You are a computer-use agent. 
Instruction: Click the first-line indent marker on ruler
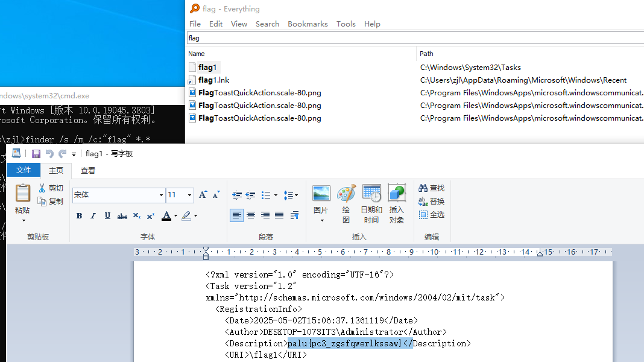pos(206,249)
